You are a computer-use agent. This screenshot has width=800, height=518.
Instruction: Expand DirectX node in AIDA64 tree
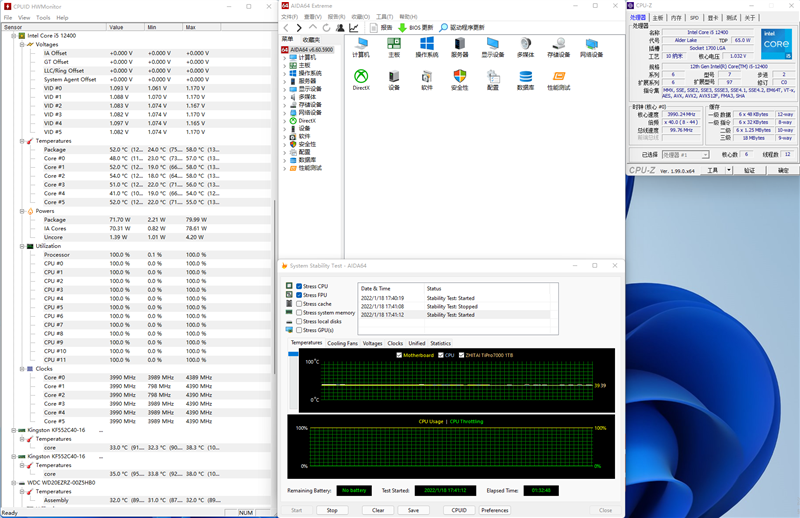coord(285,121)
